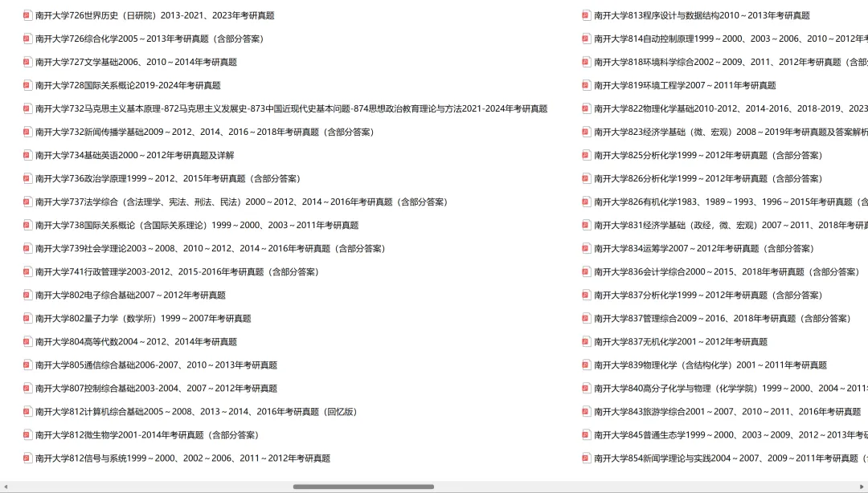Click PDF icon of 南开大学732新闻传播学基础 file
The image size is (868, 493).
[27, 132]
